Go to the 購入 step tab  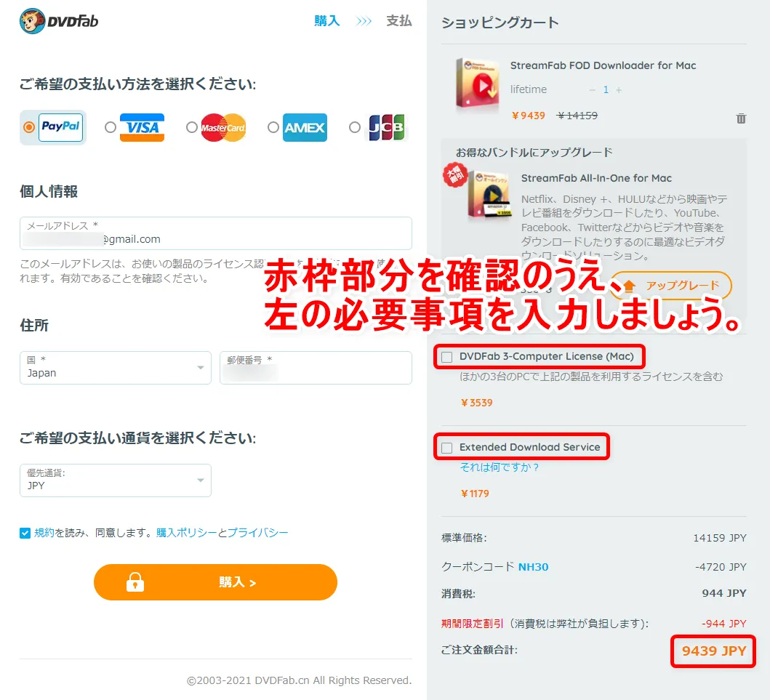[x=327, y=20]
